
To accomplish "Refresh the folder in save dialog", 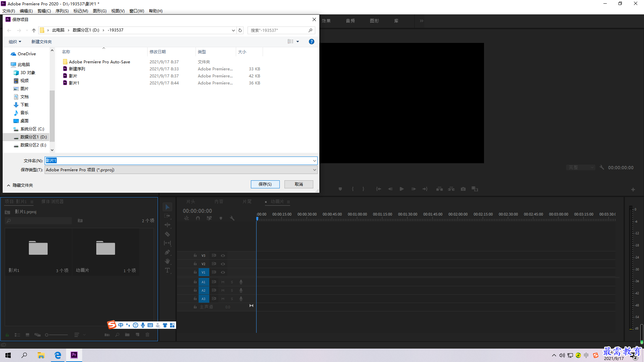I will (240, 30).
